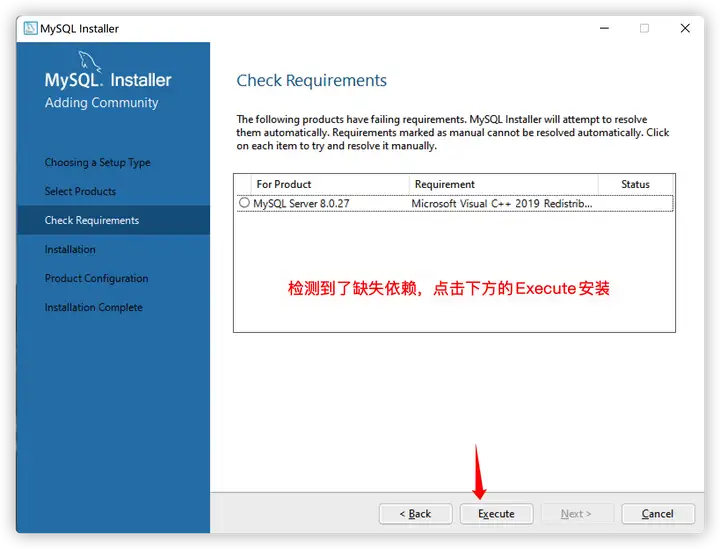The height and width of the screenshot is (549, 720).
Task: Open the Product Configuration step
Action: (96, 278)
